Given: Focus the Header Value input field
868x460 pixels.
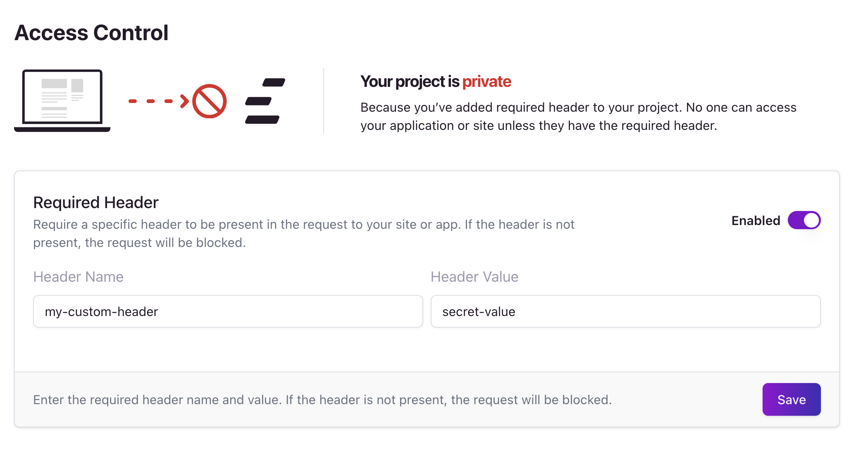Looking at the screenshot, I should (626, 311).
